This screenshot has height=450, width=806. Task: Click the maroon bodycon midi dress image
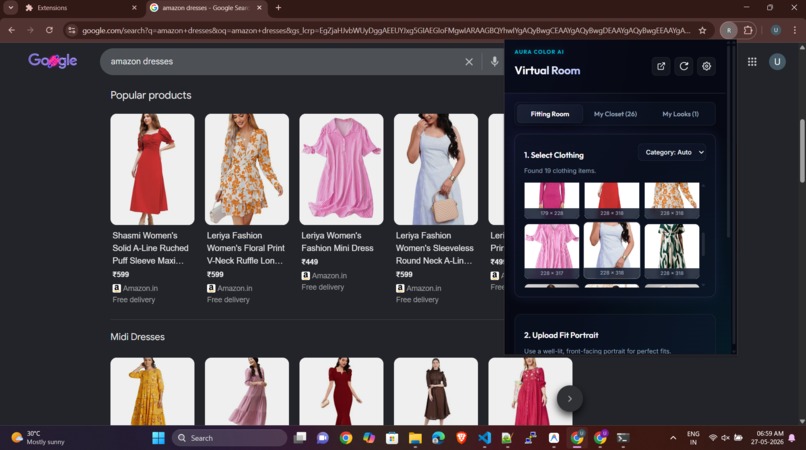pyautogui.click(x=341, y=391)
